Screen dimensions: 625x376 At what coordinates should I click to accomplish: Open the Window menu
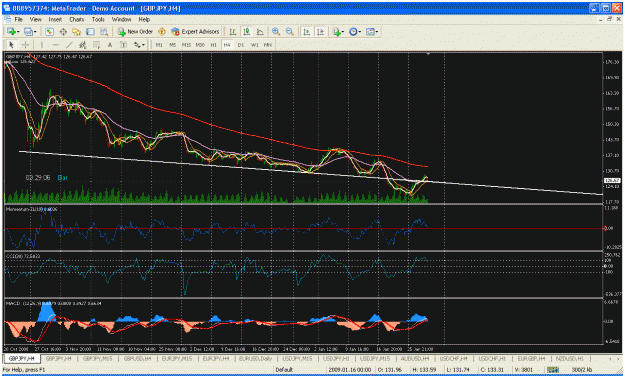pyautogui.click(x=121, y=19)
